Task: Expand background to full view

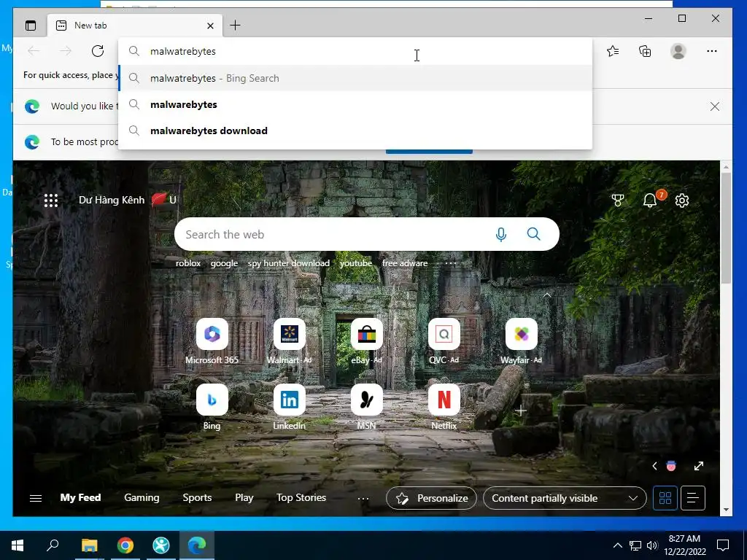Action: click(x=698, y=466)
